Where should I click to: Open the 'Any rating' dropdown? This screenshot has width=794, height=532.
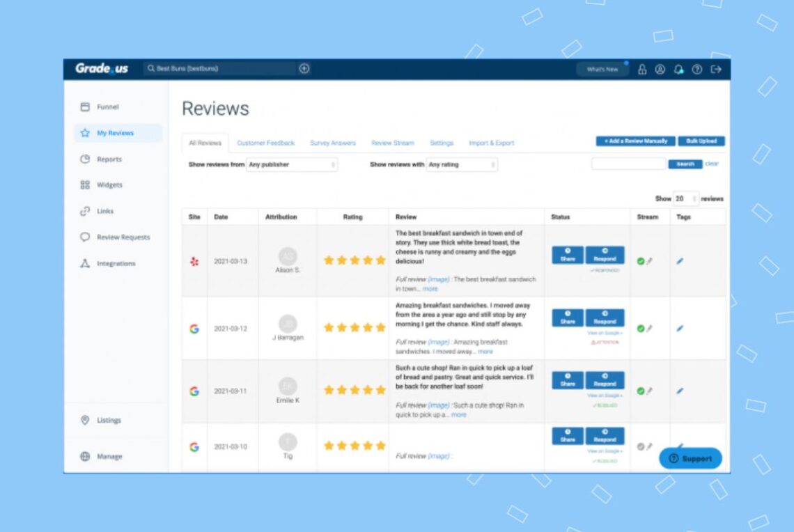coord(461,164)
